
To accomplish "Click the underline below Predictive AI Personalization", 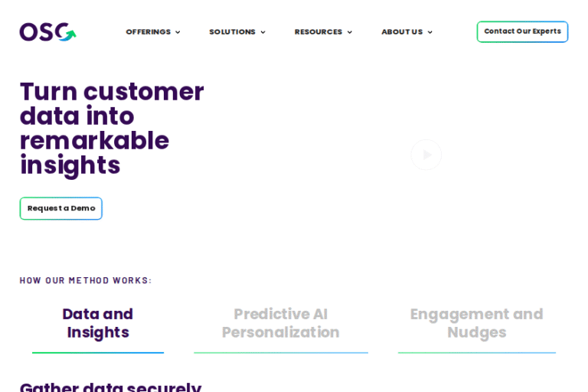I will 280,353.
